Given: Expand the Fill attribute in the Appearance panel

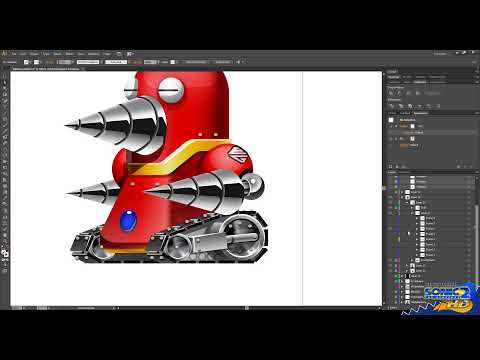Looking at the screenshot, I should tap(396, 139).
